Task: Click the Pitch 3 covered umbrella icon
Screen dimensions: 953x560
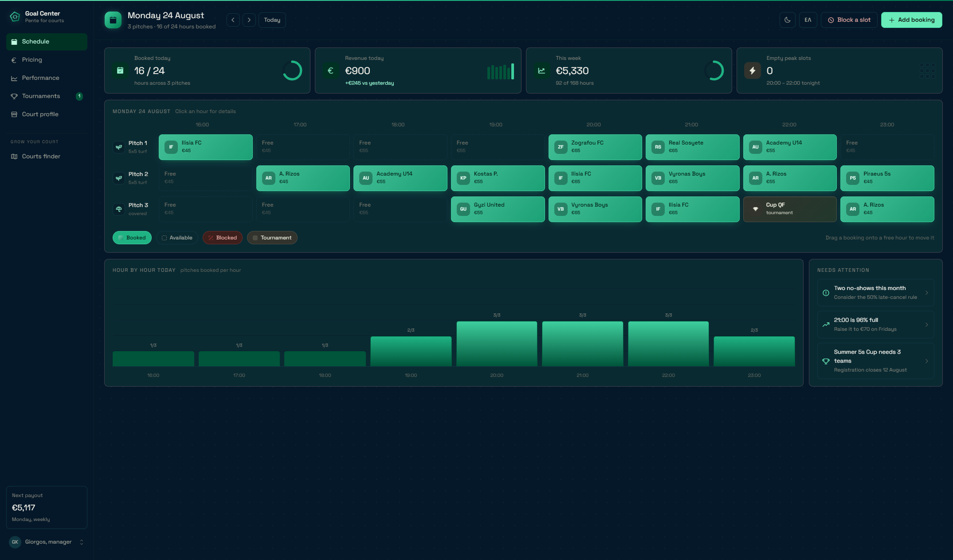Action: [119, 209]
